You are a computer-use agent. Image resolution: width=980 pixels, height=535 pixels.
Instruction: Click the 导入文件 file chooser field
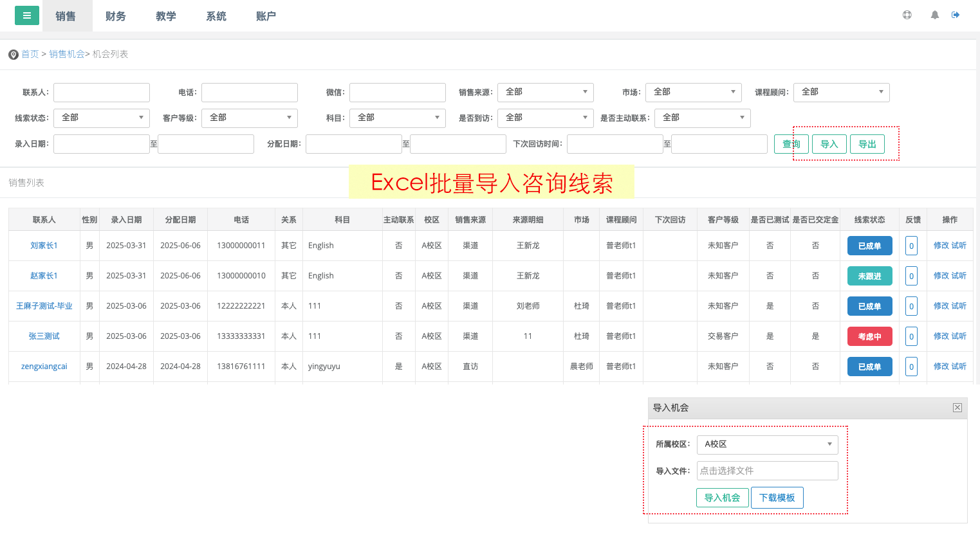(x=768, y=471)
